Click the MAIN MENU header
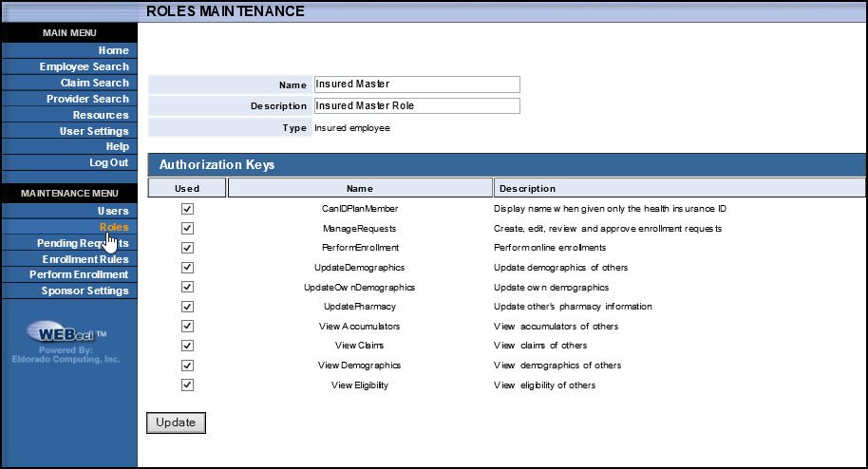 tap(69, 33)
